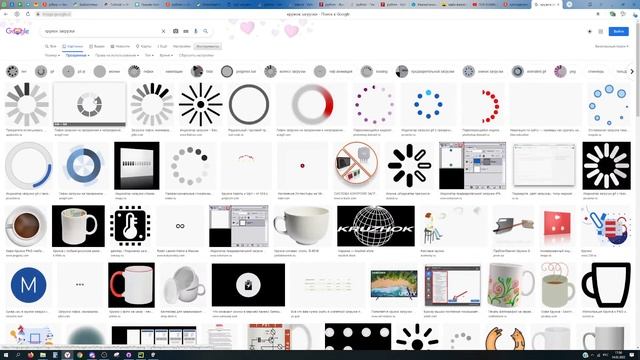Clear the search query with X
640x360 pixels.
coord(163,31)
